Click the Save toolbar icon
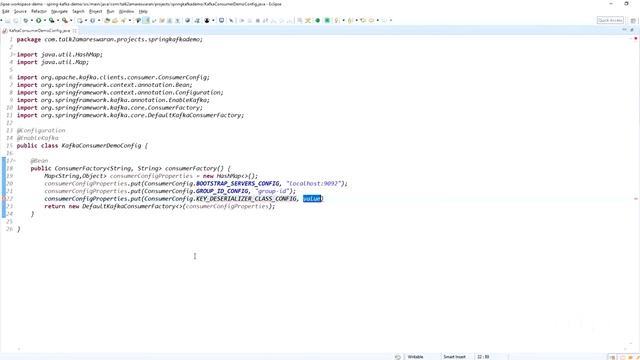The width and height of the screenshot is (640, 360). (8, 20)
